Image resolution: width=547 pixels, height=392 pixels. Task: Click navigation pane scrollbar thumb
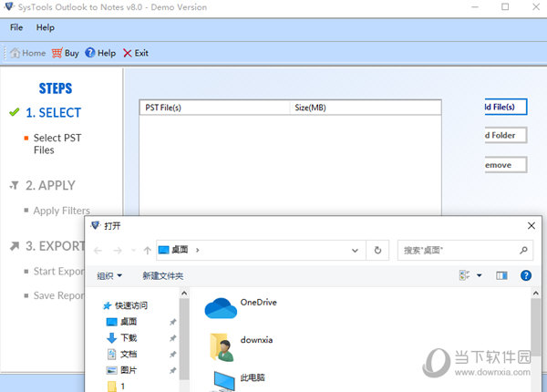(184, 338)
